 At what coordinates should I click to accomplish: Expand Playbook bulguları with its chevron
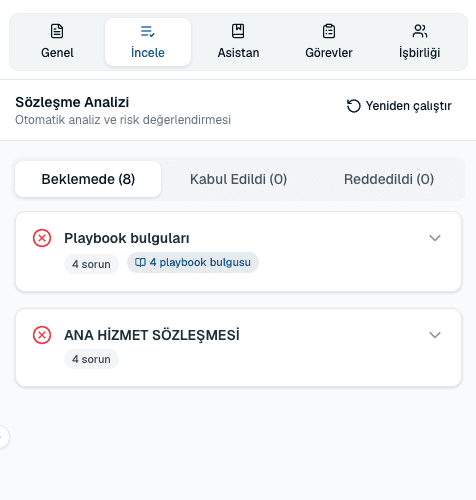435,238
